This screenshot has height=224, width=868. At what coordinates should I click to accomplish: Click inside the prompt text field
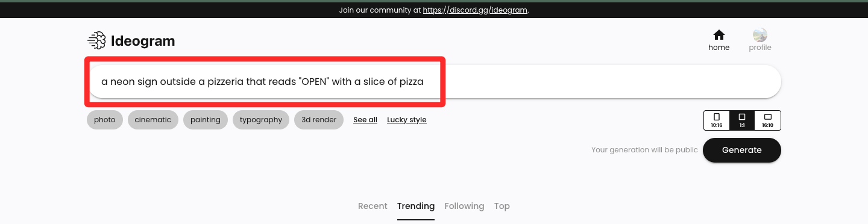pos(434,81)
